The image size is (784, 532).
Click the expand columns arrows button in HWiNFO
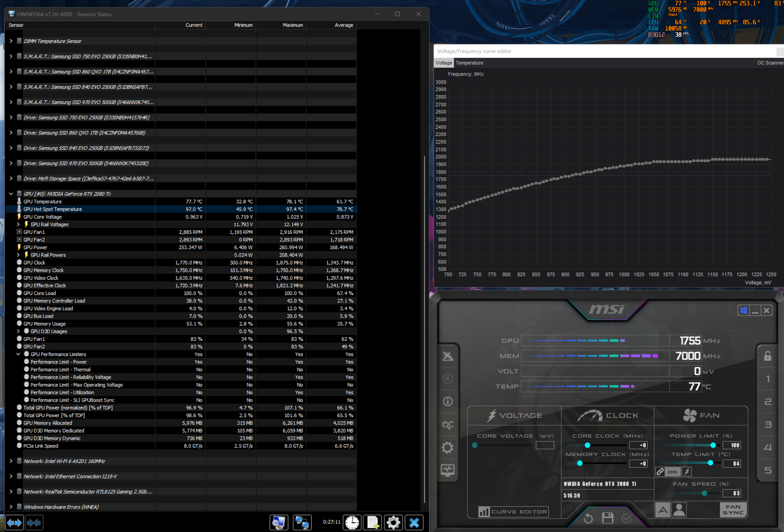(14, 522)
